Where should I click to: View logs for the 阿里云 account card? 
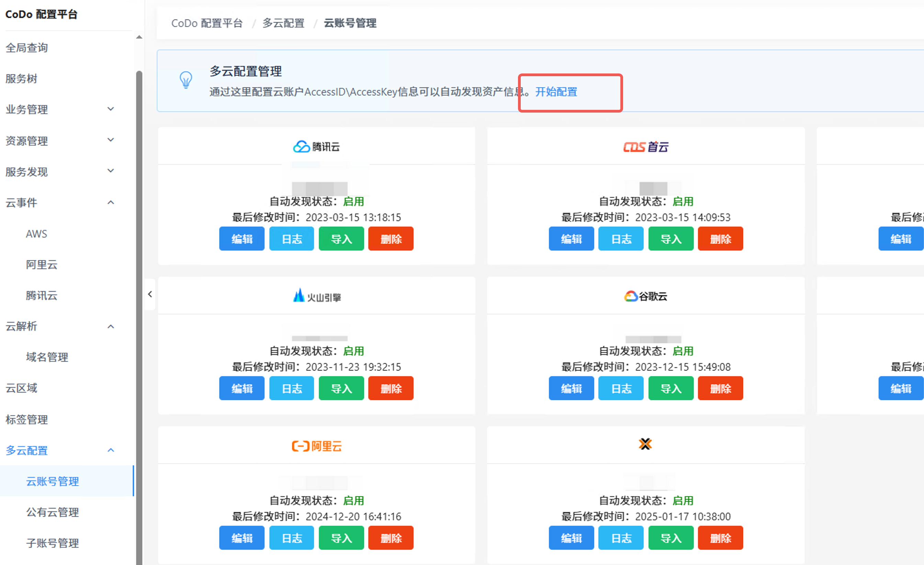click(x=292, y=538)
